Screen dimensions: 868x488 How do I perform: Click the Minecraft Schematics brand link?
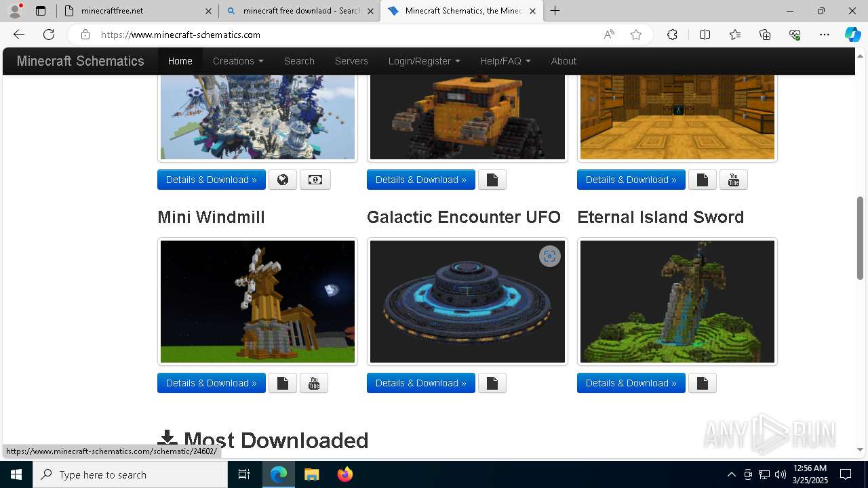[81, 61]
